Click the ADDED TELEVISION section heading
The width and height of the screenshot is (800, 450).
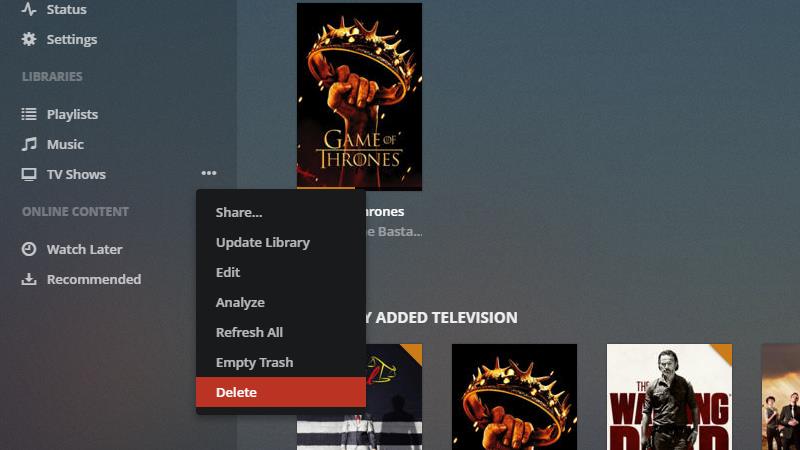(441, 317)
